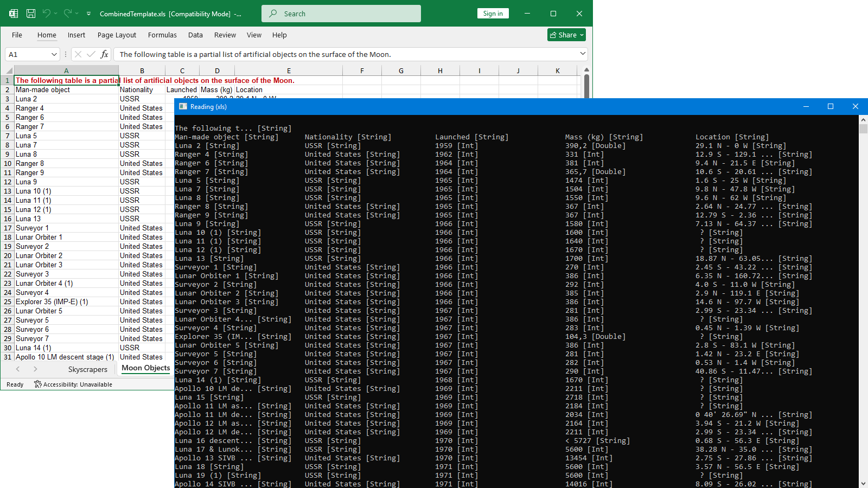Click the Insert Function fx icon
The height and width of the screenshot is (488, 868).
click(105, 54)
